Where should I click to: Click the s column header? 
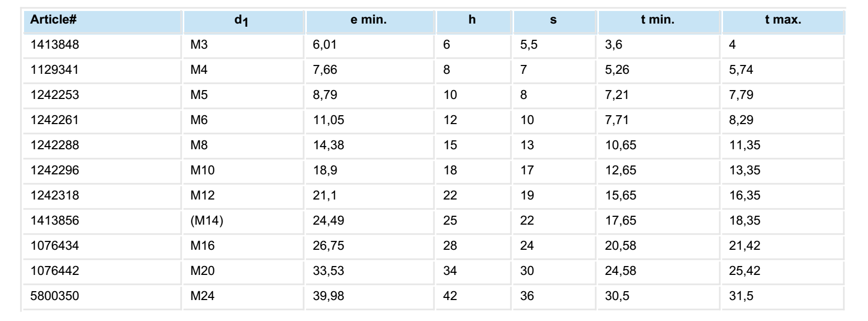[x=553, y=21]
